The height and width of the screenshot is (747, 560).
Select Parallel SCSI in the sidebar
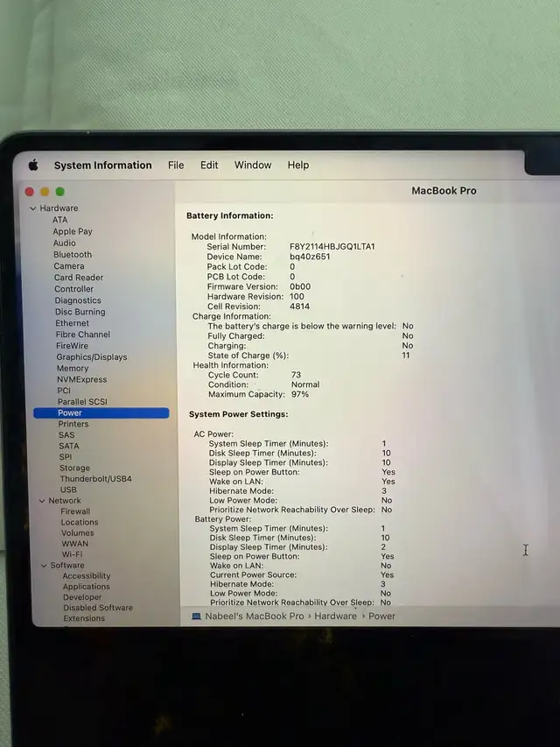(x=82, y=402)
